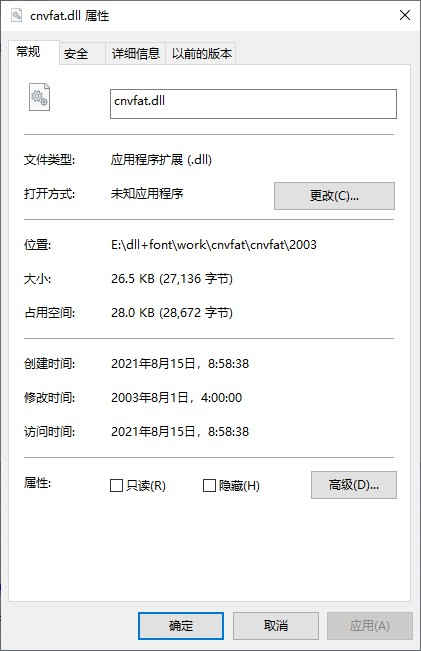Image resolution: width=421 pixels, height=651 pixels.
Task: Click the 26.5 KB size value
Action: (172, 279)
